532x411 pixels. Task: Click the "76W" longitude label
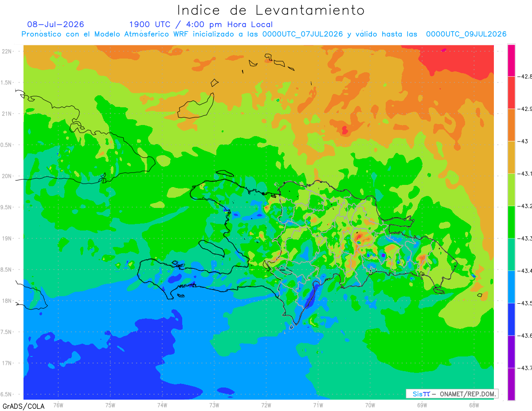(58, 404)
